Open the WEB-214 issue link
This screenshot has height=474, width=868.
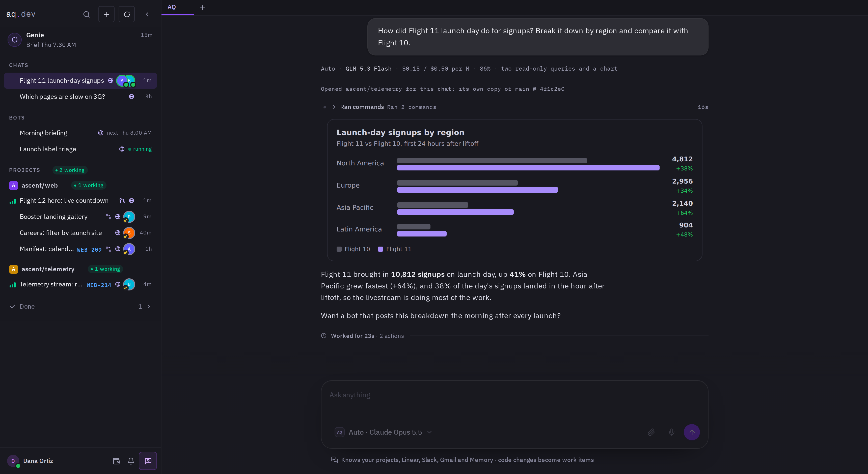pyautogui.click(x=99, y=285)
